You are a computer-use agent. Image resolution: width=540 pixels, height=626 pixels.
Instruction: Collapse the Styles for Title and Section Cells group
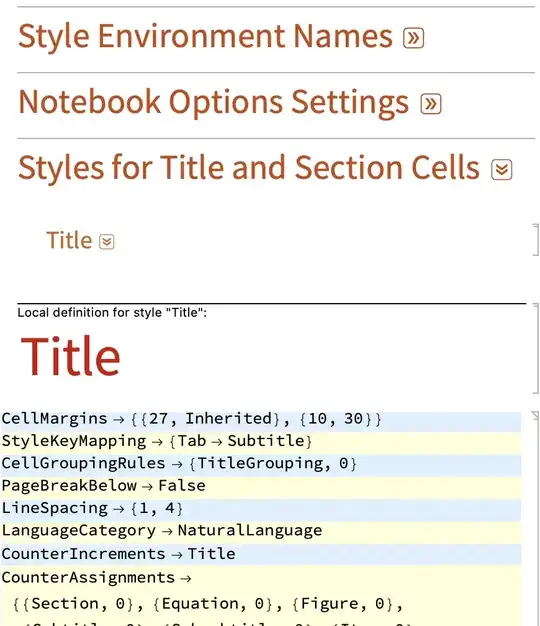[502, 170]
